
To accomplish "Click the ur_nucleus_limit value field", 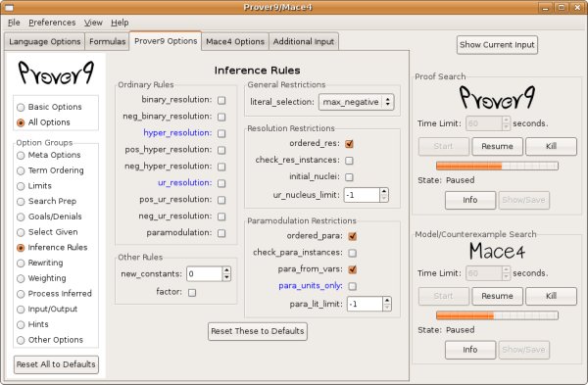I will tap(362, 195).
